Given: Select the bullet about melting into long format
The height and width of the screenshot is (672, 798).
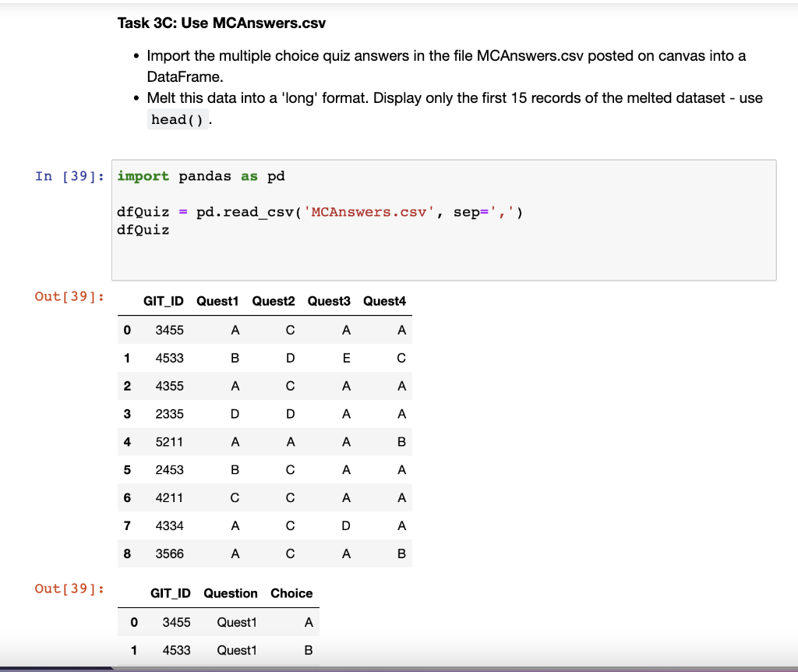Looking at the screenshot, I should (x=454, y=97).
